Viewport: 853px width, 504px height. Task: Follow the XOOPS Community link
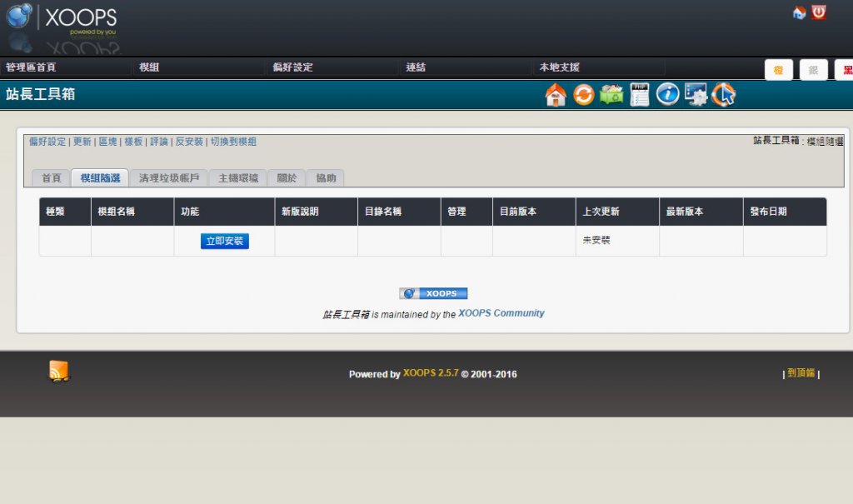click(501, 313)
